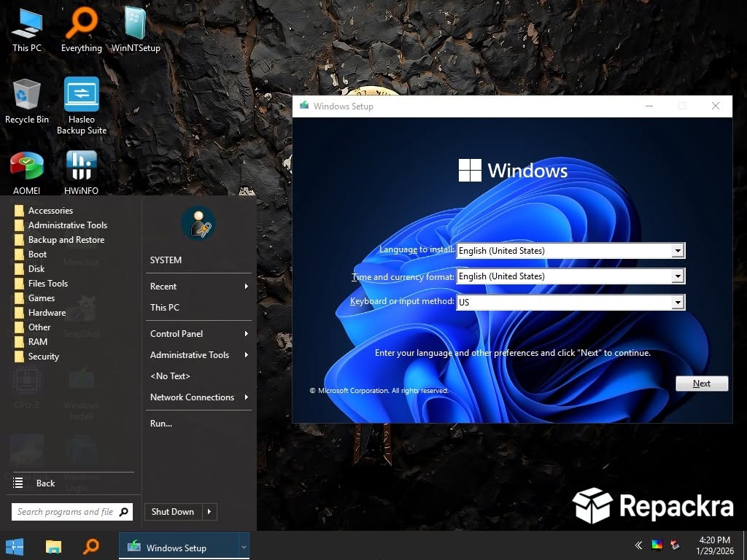747x560 pixels.
Task: Open the Recycle Bin desktop icon
Action: [x=27, y=101]
